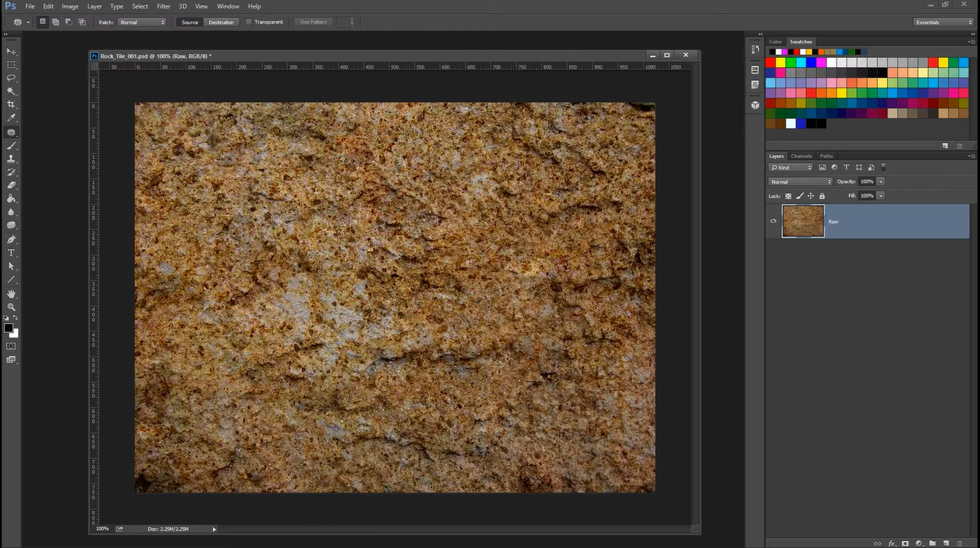Switch Patch mode to Destination
The width and height of the screenshot is (980, 548).
coord(221,22)
